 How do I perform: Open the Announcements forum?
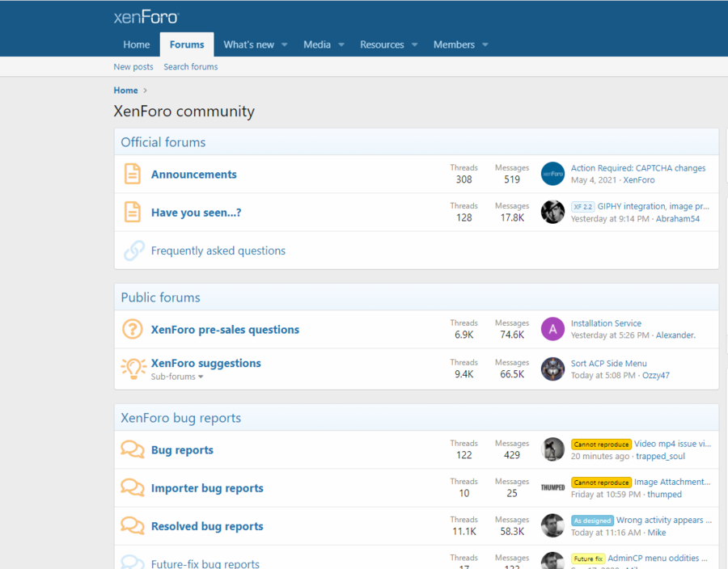[x=193, y=175]
